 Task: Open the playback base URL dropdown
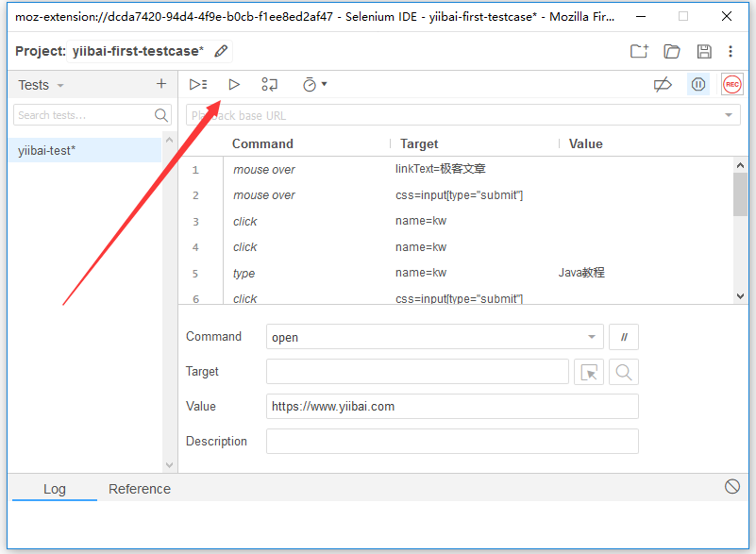(729, 115)
